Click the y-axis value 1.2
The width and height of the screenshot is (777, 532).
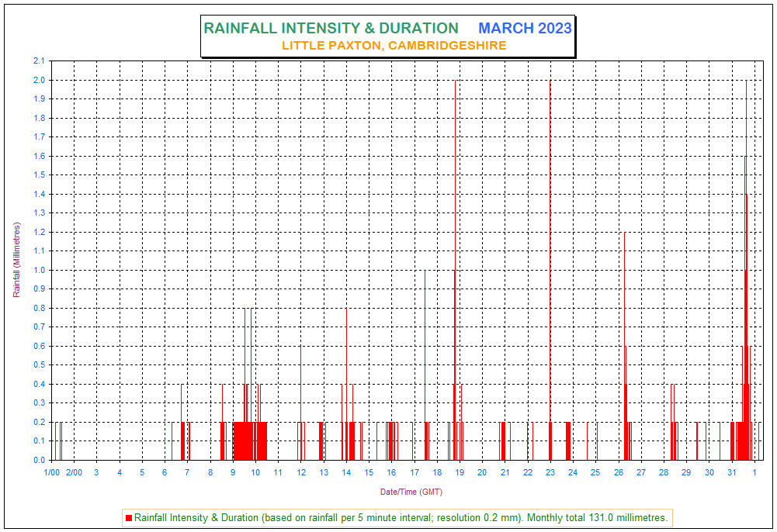(x=39, y=232)
